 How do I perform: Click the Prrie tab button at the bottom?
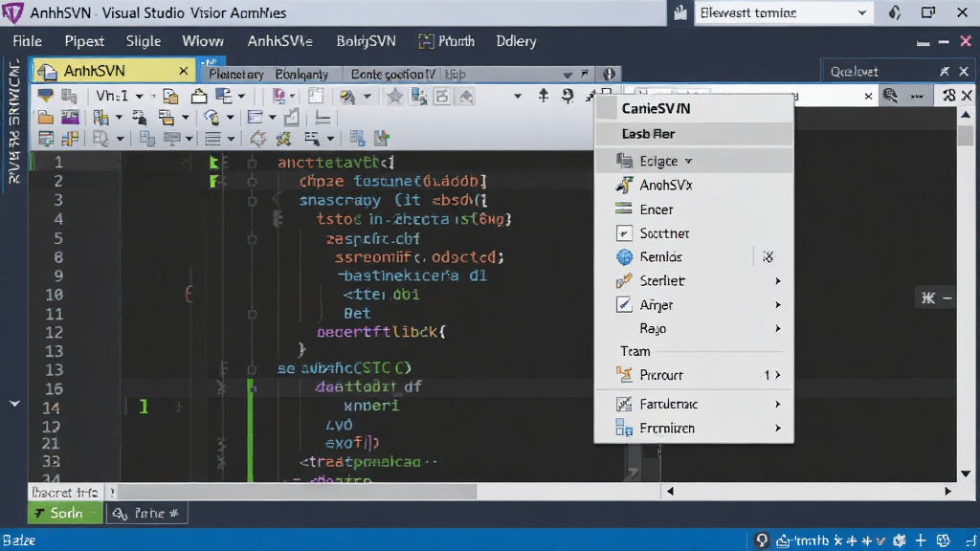146,513
